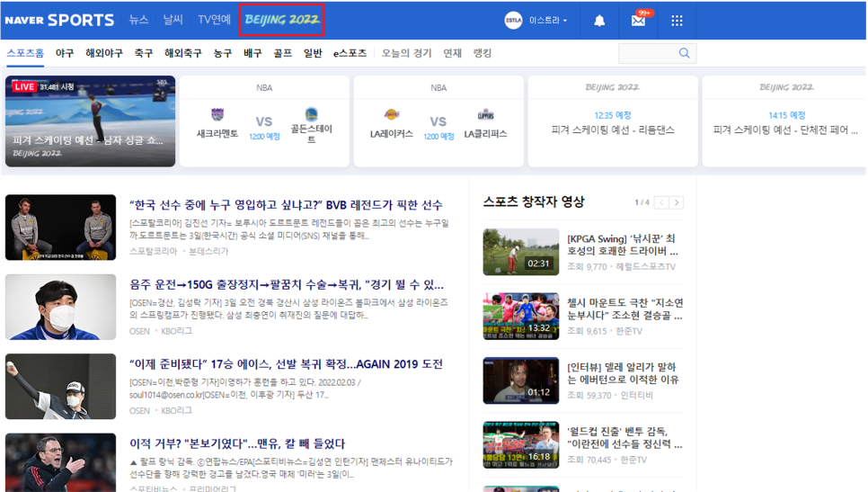Select the 해외축구 tab
This screenshot has height=492, width=868.
tap(183, 53)
